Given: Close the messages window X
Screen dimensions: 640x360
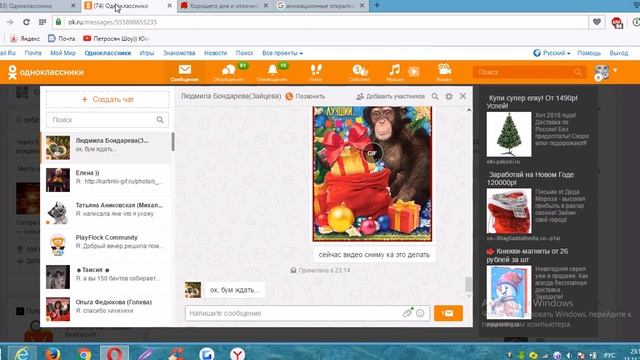Looking at the screenshot, I should point(463,96).
